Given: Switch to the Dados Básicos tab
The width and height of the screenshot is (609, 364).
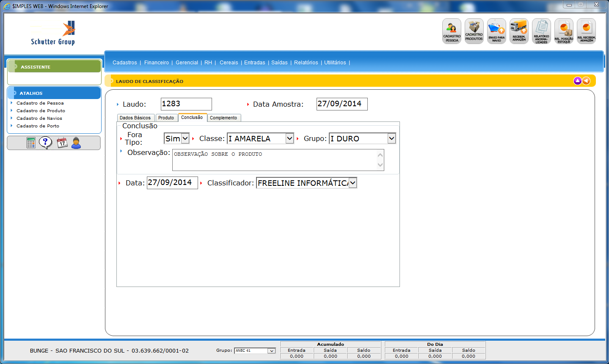Looking at the screenshot, I should click(135, 118).
